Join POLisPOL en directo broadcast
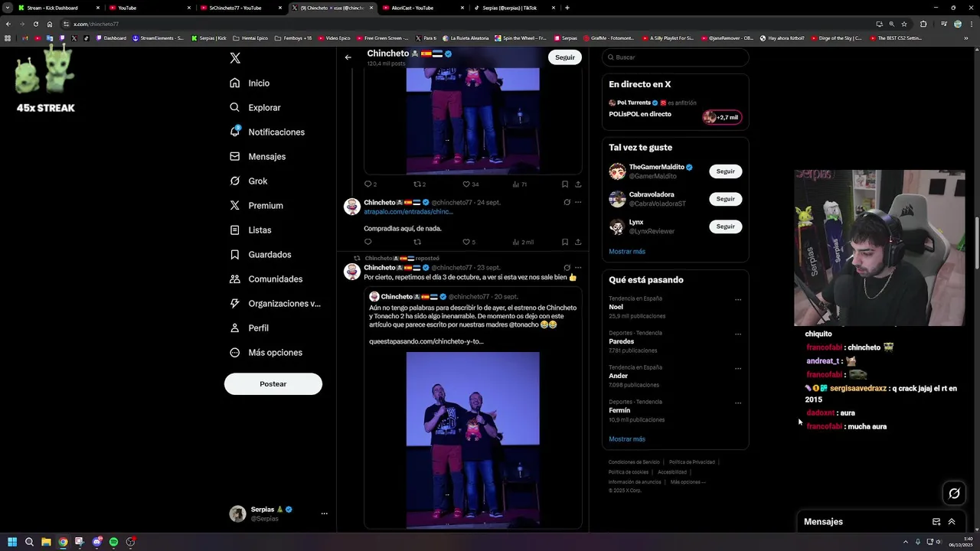Image resolution: width=980 pixels, height=551 pixels. (640, 114)
